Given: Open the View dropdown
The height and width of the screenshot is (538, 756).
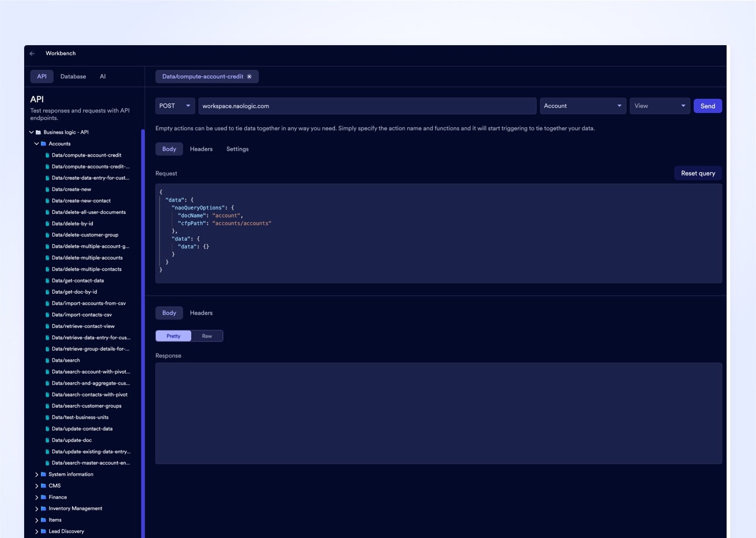Looking at the screenshot, I should tap(660, 106).
